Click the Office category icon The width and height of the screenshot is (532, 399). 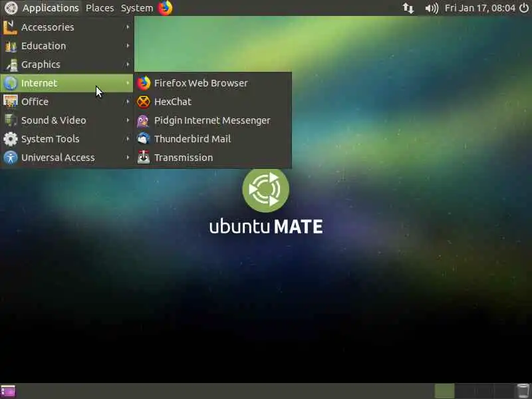pos(10,102)
